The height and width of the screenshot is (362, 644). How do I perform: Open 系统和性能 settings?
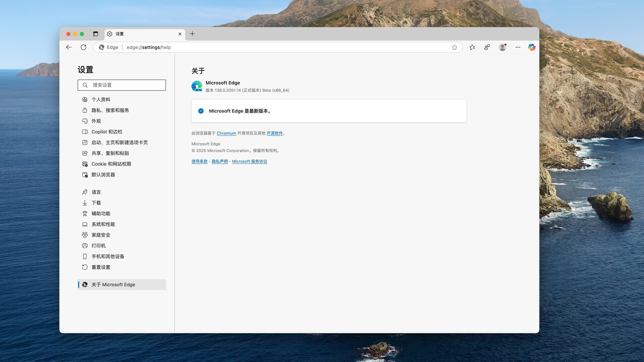tap(122, 224)
